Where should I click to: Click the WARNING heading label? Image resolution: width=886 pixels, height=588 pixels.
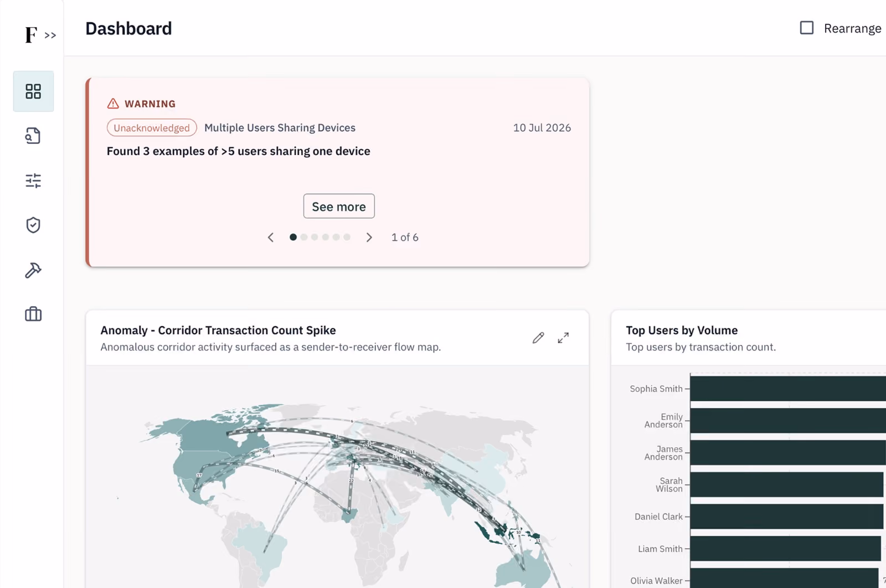pos(150,104)
